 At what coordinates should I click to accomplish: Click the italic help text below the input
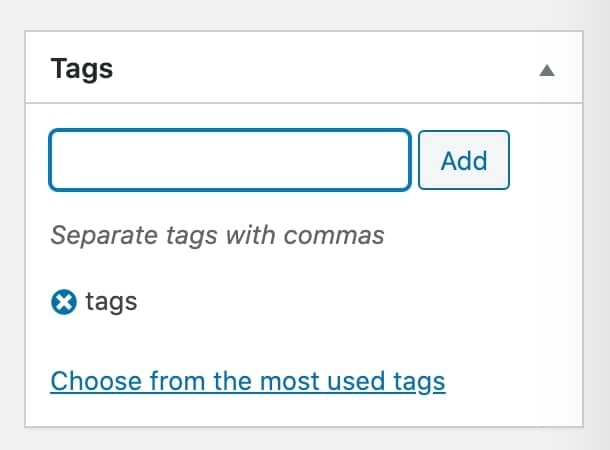click(217, 236)
